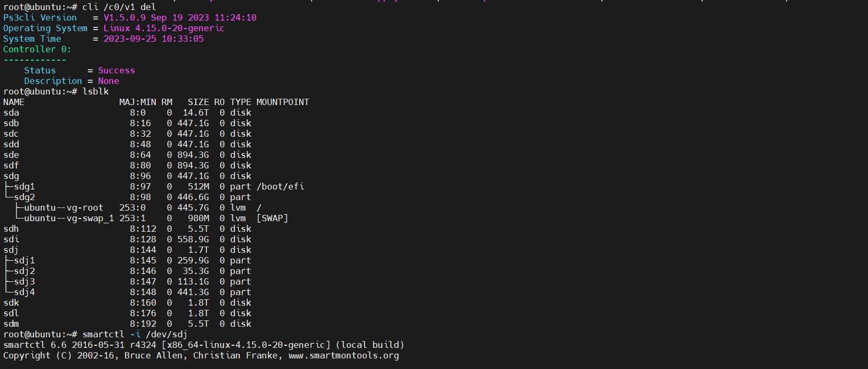Click the Linux 4.15.0-20-generic value
Image resolution: width=868 pixels, height=369 pixels.
[164, 28]
